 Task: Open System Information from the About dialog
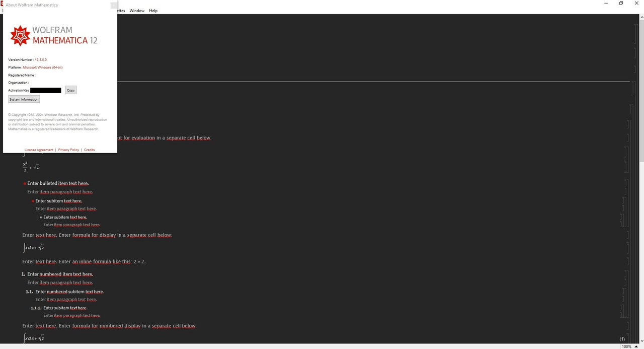click(24, 99)
